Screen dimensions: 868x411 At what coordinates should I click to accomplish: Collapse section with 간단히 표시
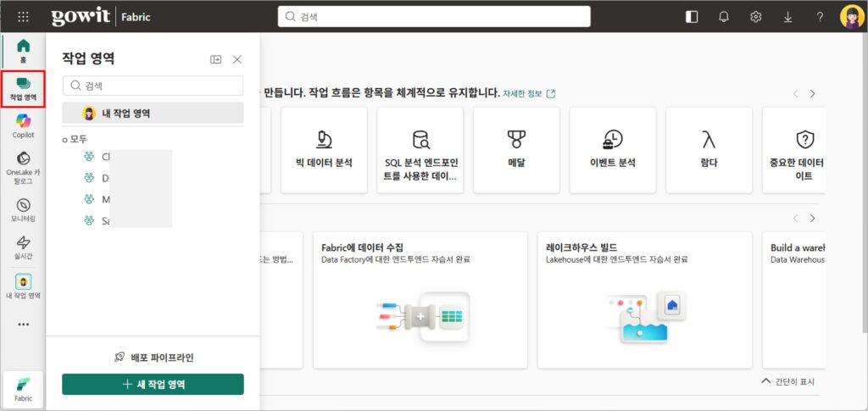pyautogui.click(x=788, y=381)
